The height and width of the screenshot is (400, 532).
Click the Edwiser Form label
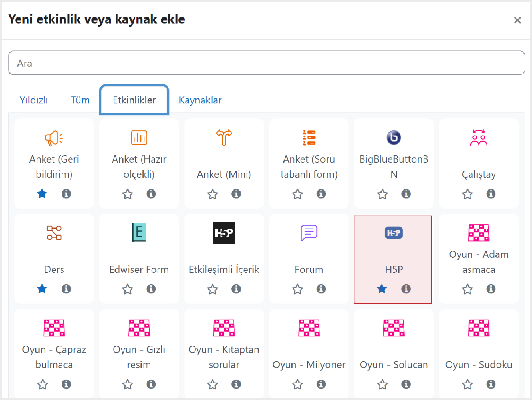[139, 269]
